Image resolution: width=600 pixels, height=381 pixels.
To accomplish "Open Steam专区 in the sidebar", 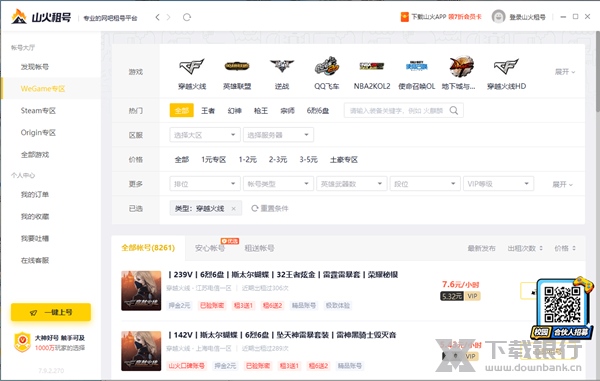I will [x=38, y=111].
